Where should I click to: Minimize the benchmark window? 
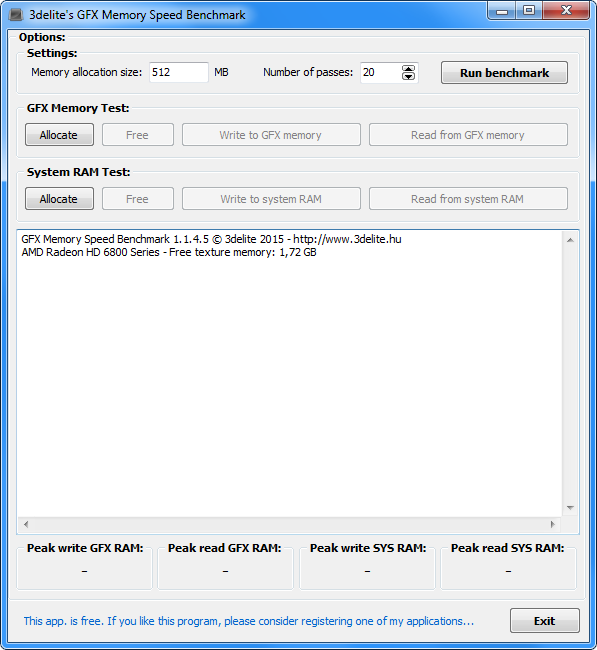(502, 10)
